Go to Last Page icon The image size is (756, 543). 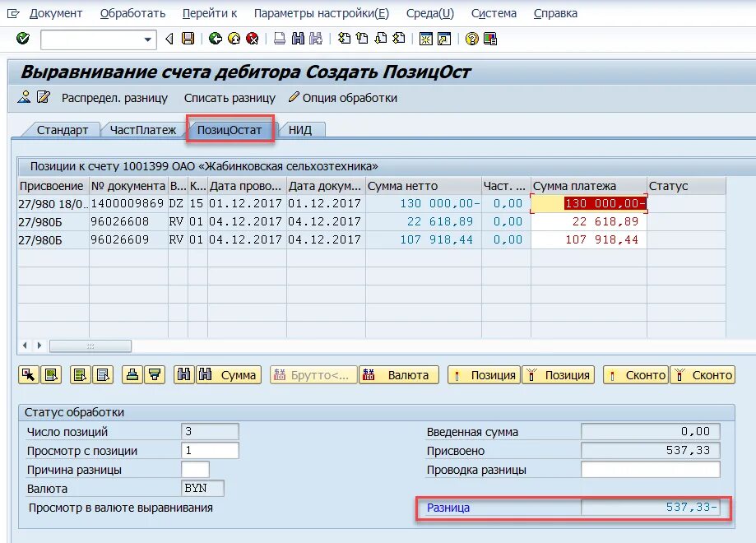click(x=399, y=39)
